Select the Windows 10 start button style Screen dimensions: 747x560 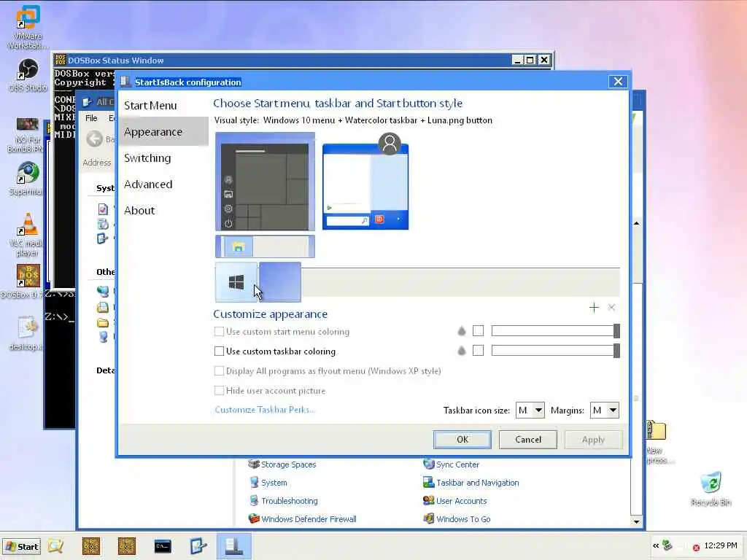pos(236,282)
